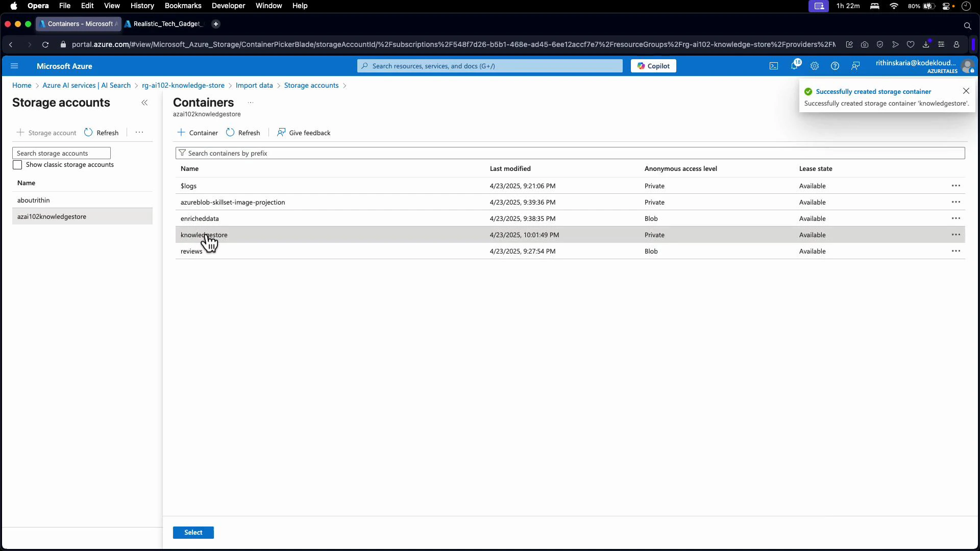Click the Select button at the bottom
Screen dimensions: 980x551
pos(193,532)
